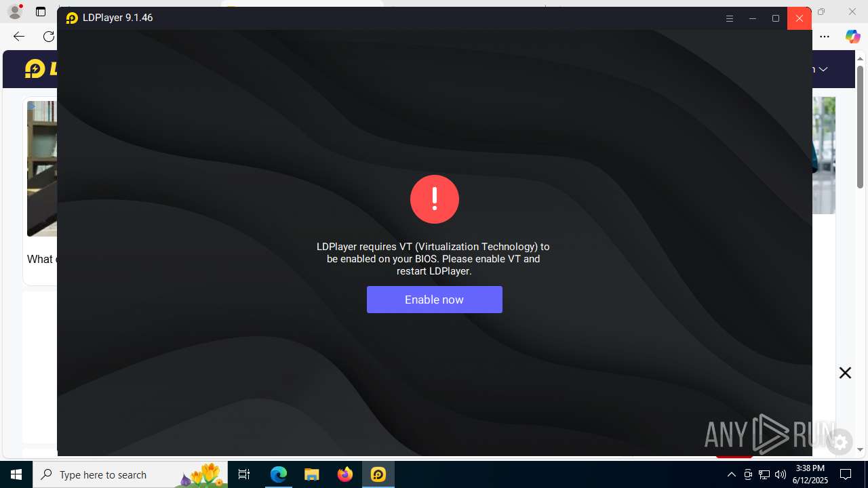Show hidden system tray icons
This screenshot has width=868, height=488.
point(731,474)
